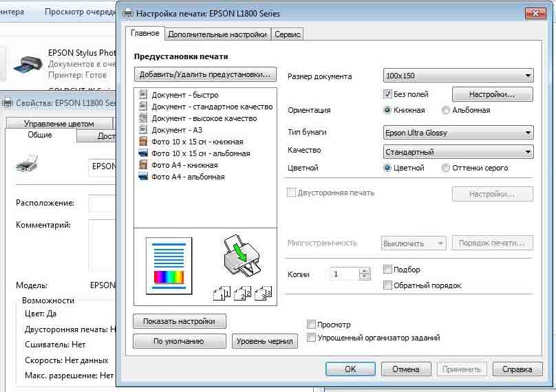Screen dimensions: 556x392
Task: Click the printer icon in the dialog title bar
Action: coord(128,14)
